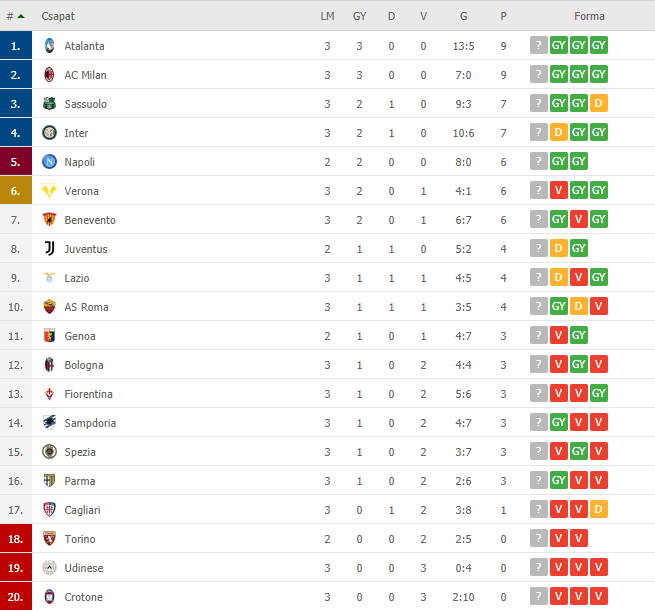Click Sassuolo's orange D form badge
This screenshot has height=610, width=655.
click(x=599, y=103)
